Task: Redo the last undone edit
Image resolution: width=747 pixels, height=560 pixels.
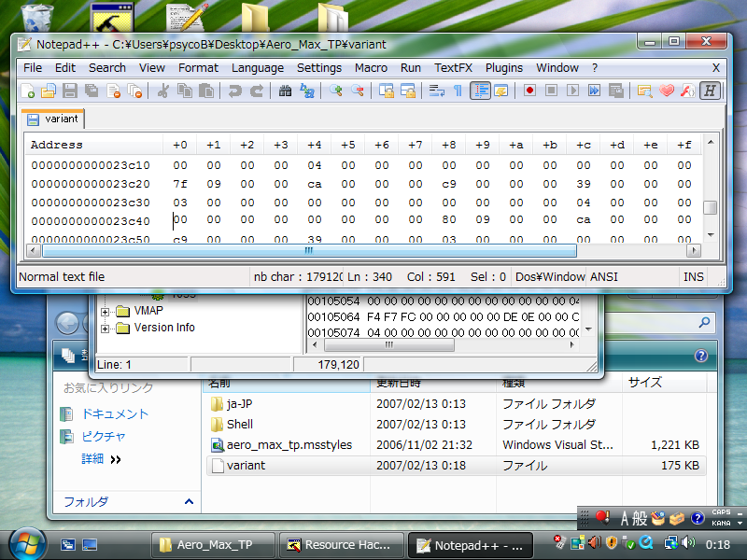Action: point(256,91)
